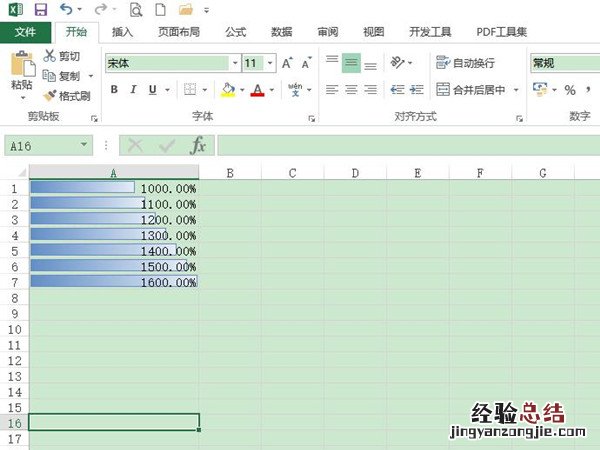
Task: Toggle Bold formatting
Action: tap(114, 90)
